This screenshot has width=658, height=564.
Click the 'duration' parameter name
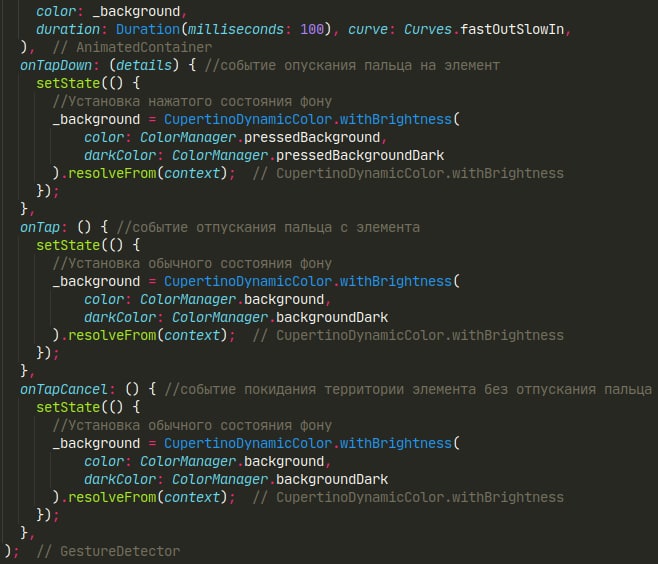point(68,29)
